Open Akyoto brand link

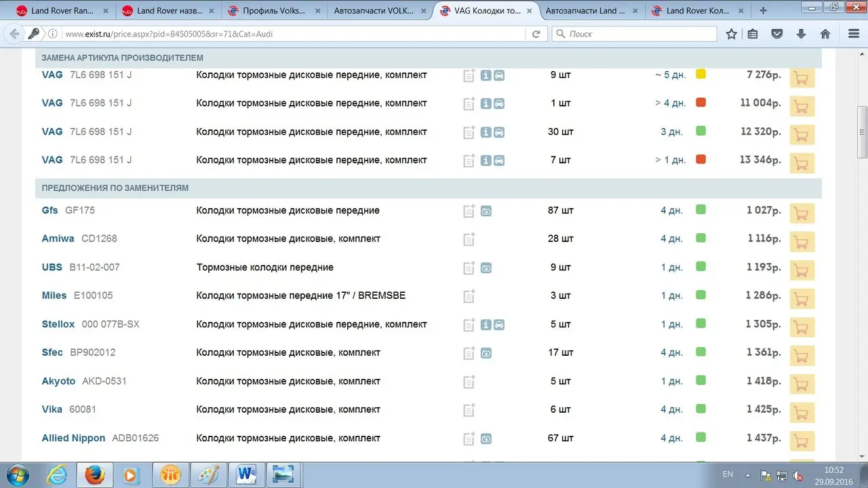tap(59, 381)
